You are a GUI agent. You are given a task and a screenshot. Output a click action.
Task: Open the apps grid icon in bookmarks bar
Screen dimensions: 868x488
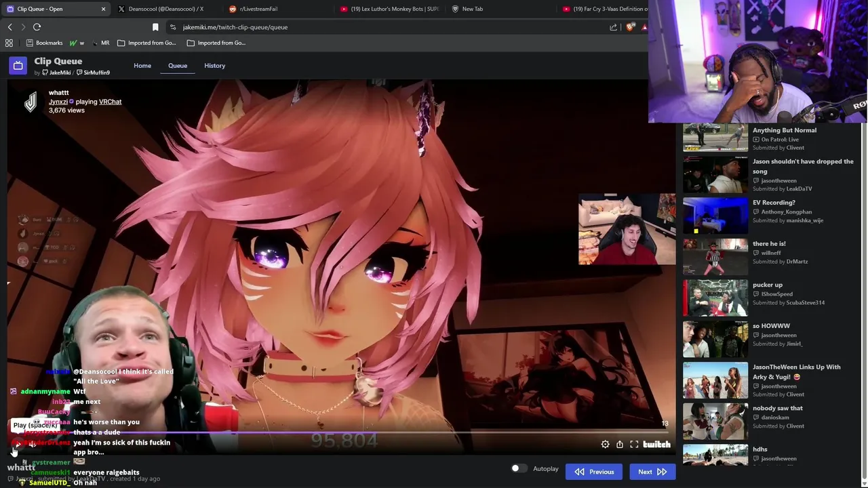pyautogui.click(x=9, y=43)
